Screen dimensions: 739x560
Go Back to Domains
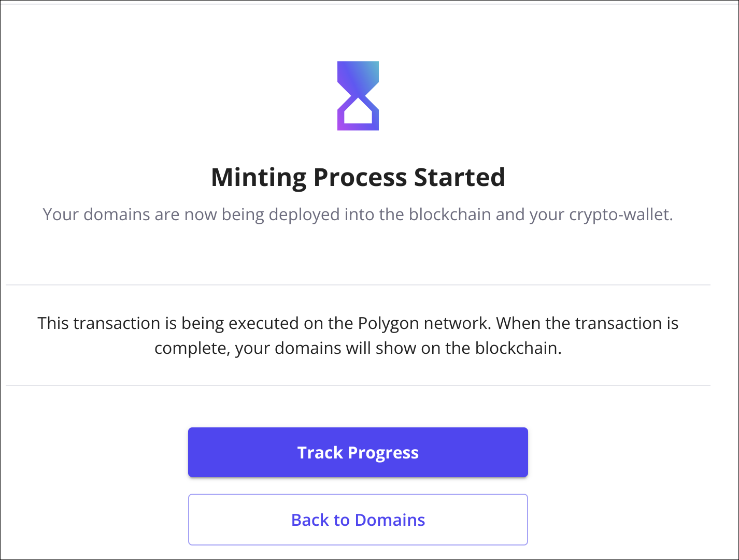(358, 520)
